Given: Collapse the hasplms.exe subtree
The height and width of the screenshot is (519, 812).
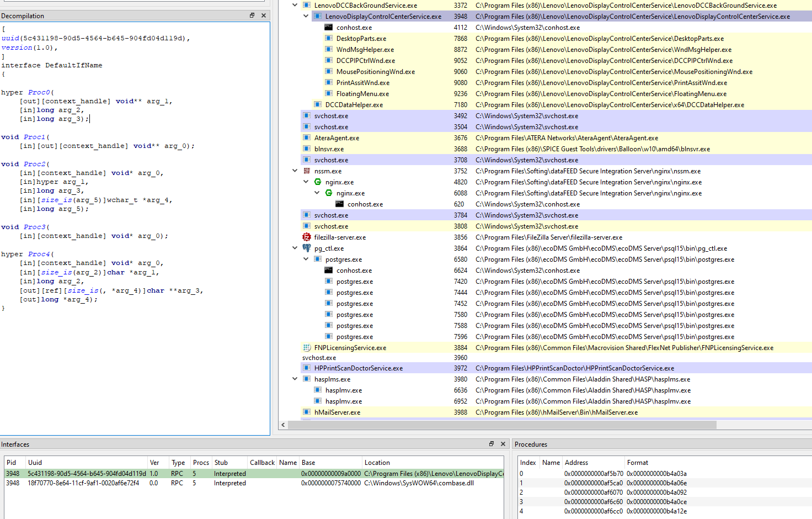Looking at the screenshot, I should [x=295, y=379].
